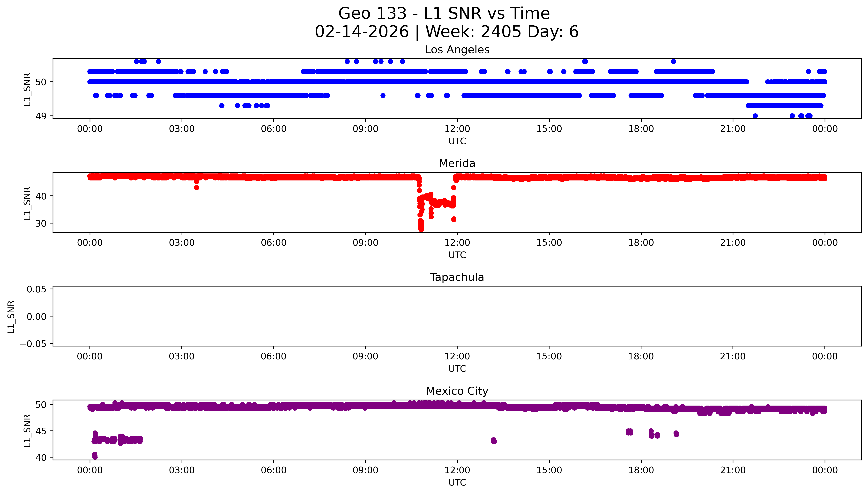Click the empty Tapachula plot area center
The image size is (868, 494).
click(457, 316)
